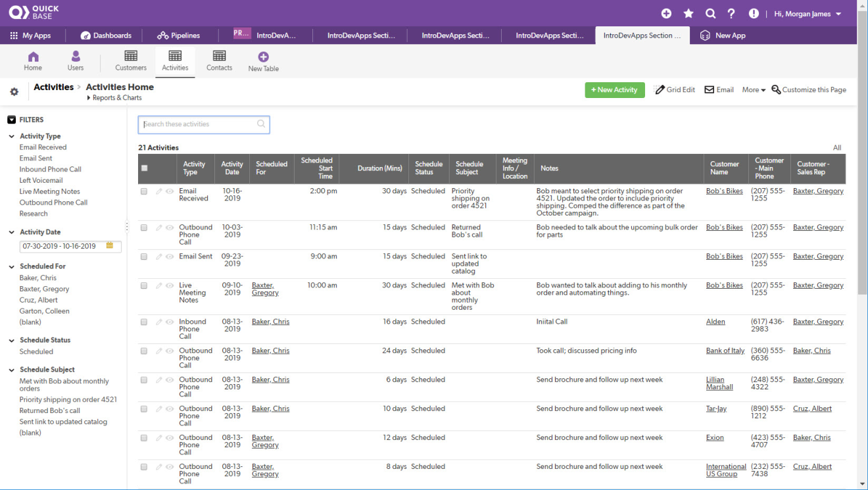Click the Search these activities field
The height and width of the screenshot is (490, 868).
[x=197, y=124]
